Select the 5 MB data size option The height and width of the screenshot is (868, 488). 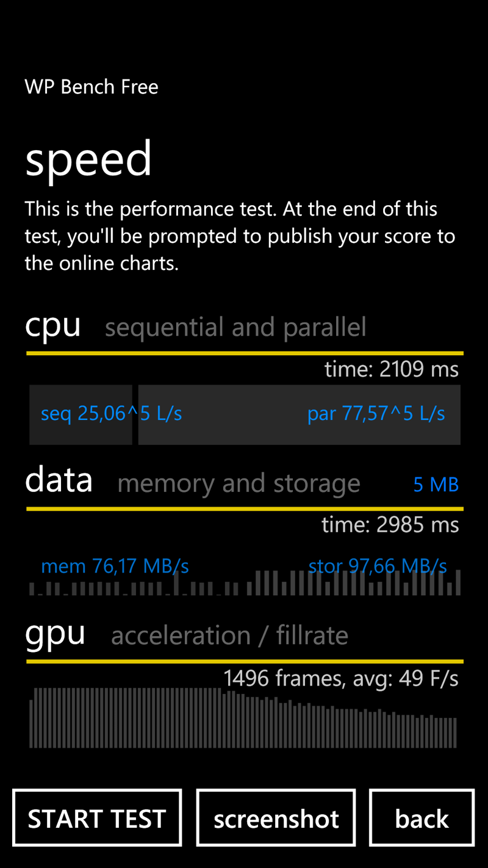436,485
